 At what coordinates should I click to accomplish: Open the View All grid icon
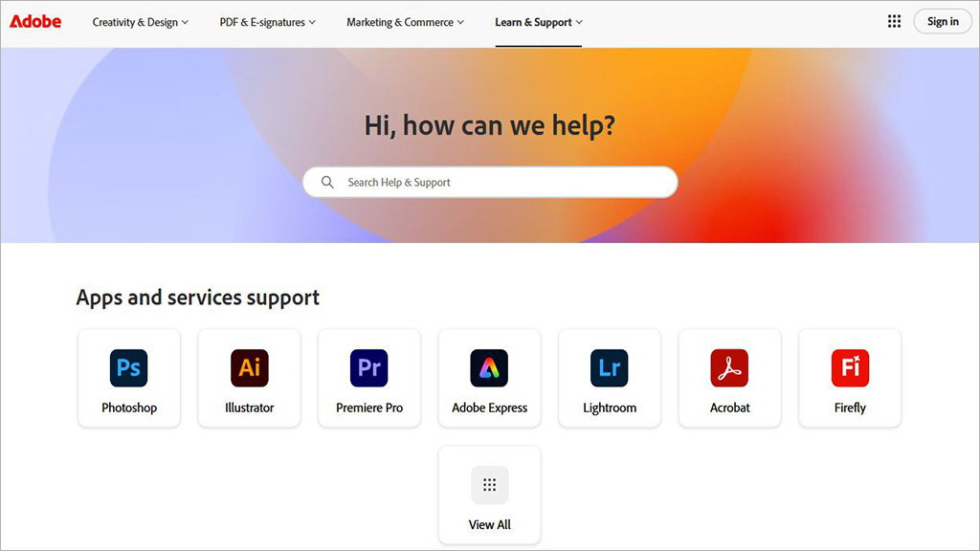point(489,485)
